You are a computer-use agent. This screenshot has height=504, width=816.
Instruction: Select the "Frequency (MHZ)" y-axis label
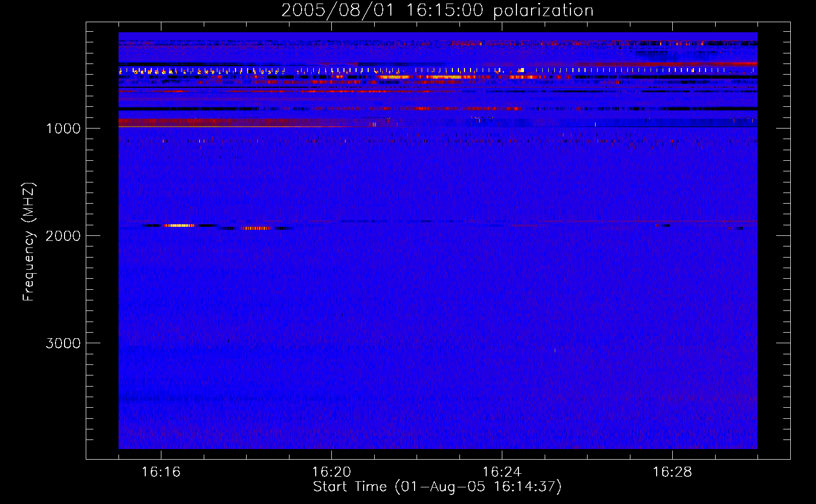(29, 242)
